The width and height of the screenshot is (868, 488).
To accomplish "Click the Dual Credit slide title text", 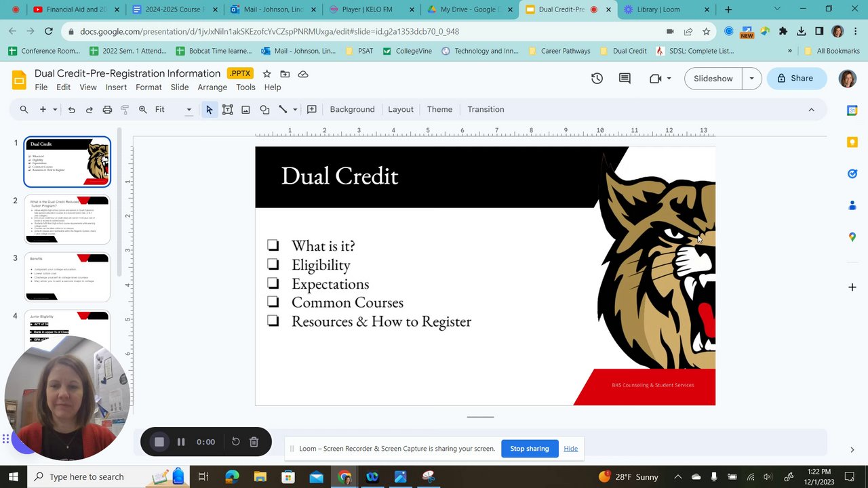I will (x=340, y=176).
